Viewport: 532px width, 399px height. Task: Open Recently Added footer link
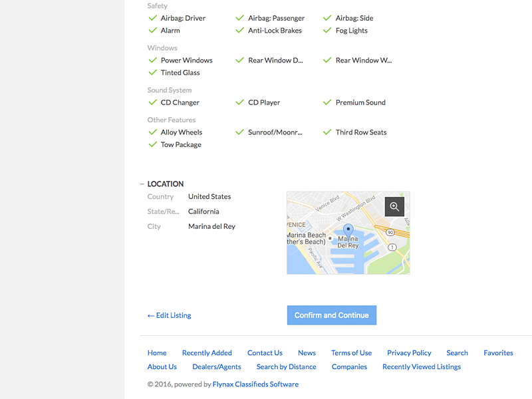pos(207,353)
